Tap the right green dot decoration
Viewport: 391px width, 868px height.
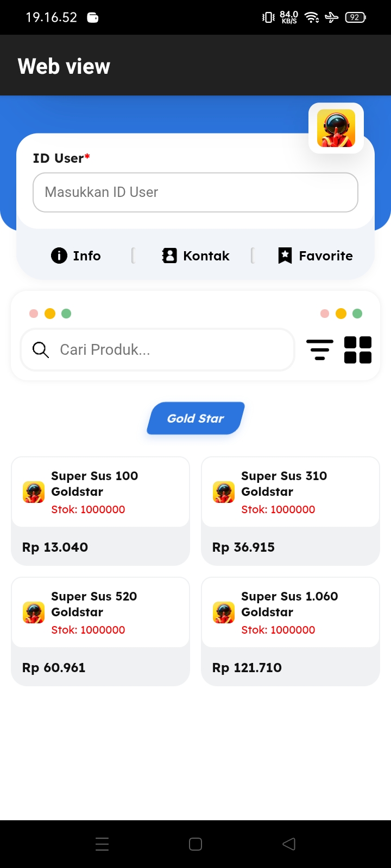(x=357, y=314)
